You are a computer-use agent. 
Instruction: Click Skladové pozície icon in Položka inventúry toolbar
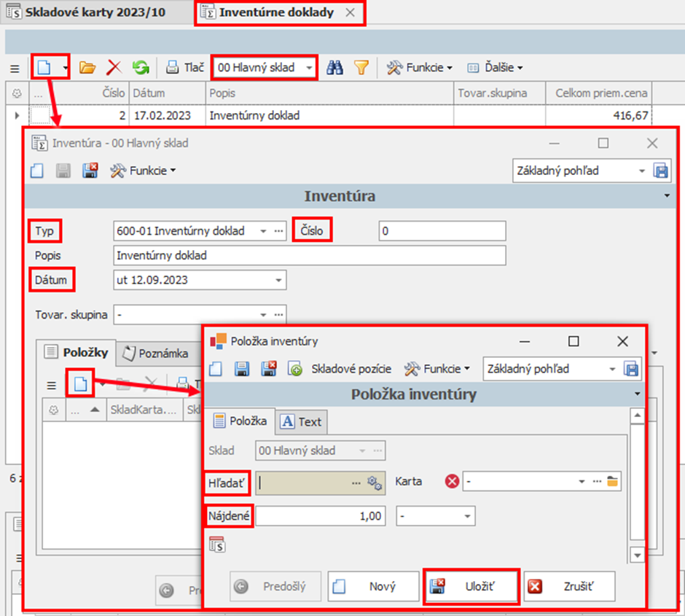click(x=295, y=369)
